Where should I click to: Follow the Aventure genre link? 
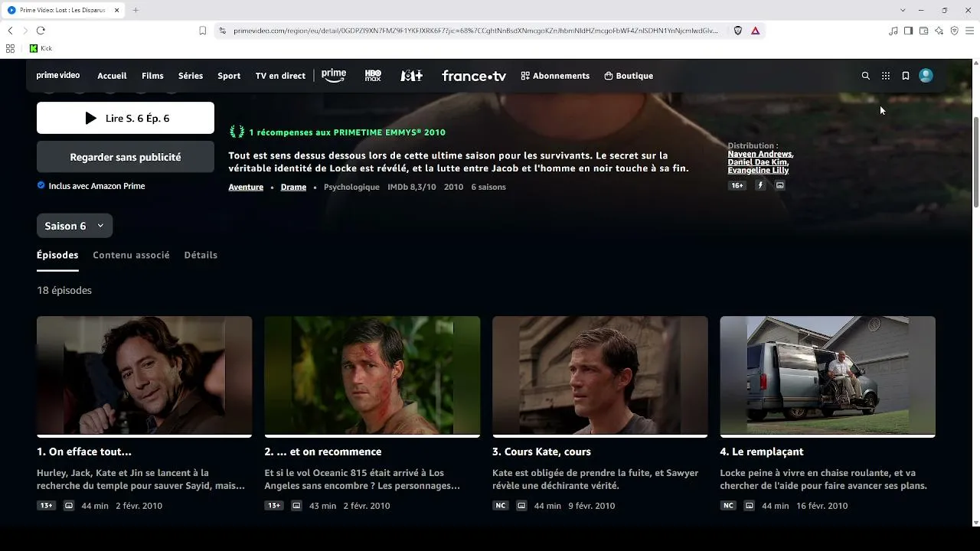coord(246,187)
